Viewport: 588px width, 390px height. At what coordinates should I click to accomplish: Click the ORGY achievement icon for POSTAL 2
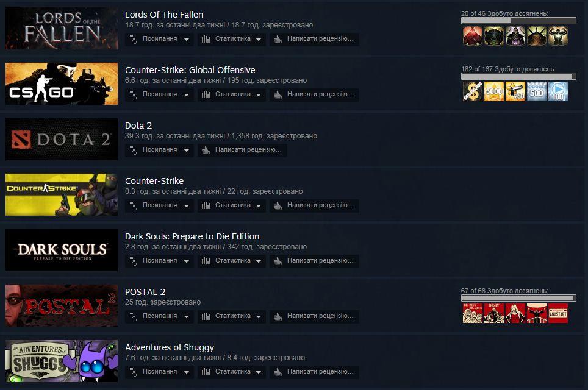click(x=494, y=314)
